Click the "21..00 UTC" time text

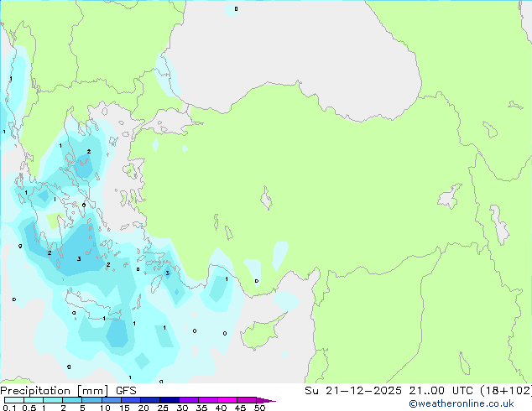click(441, 391)
